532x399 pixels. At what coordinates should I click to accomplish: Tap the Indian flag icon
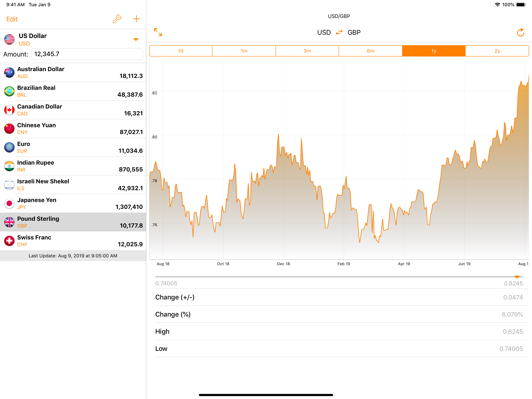point(9,166)
